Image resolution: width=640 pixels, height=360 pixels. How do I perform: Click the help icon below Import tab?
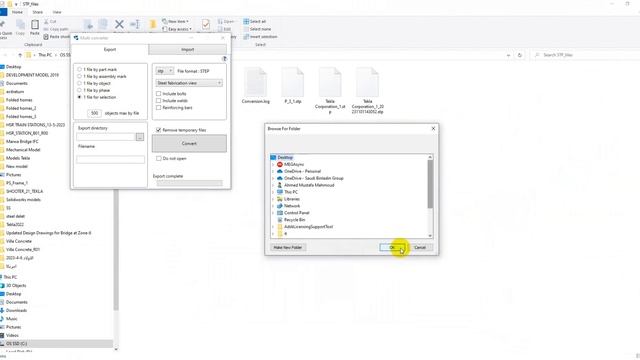(224, 59)
